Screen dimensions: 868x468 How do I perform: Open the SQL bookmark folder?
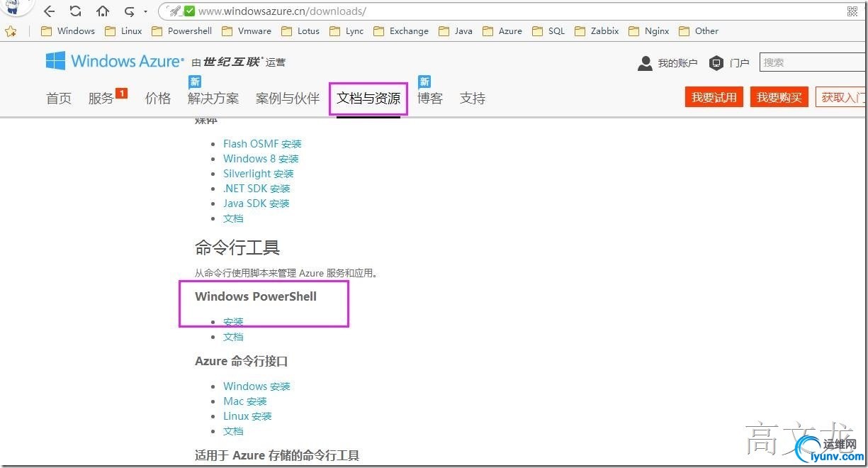coord(548,31)
